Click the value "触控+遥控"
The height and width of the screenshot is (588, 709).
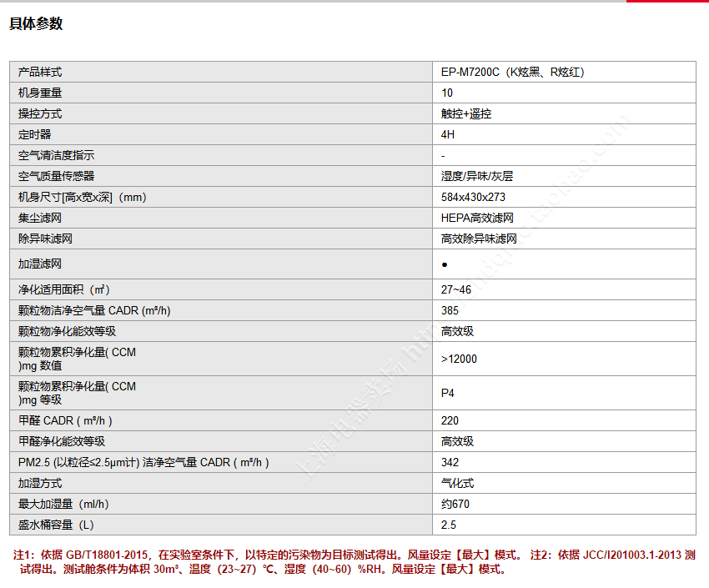point(466,113)
